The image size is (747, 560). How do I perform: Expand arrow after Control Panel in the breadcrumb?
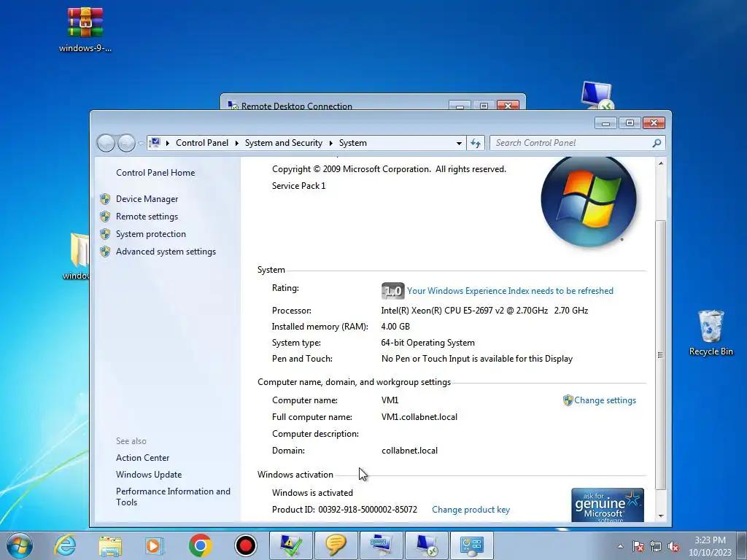click(x=237, y=143)
